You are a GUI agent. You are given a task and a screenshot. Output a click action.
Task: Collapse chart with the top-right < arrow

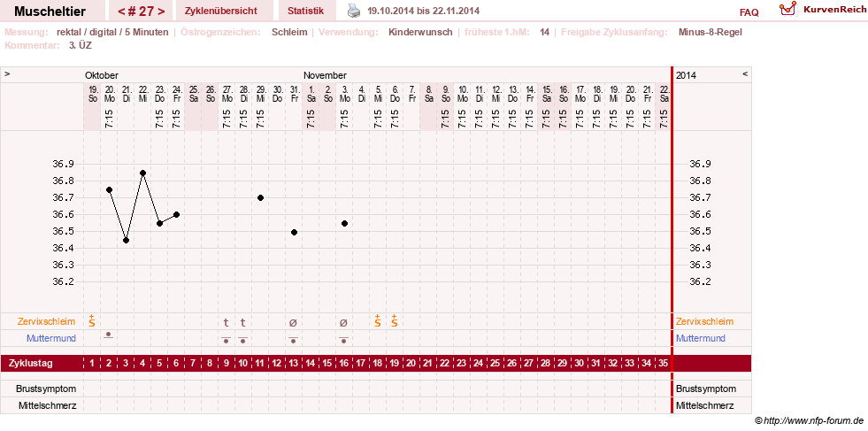coord(745,74)
